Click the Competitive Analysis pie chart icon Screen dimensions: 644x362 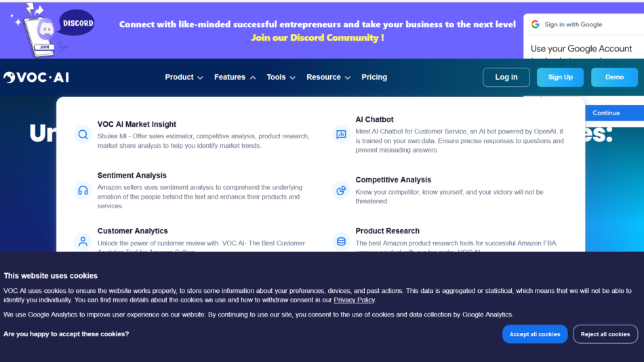(341, 190)
